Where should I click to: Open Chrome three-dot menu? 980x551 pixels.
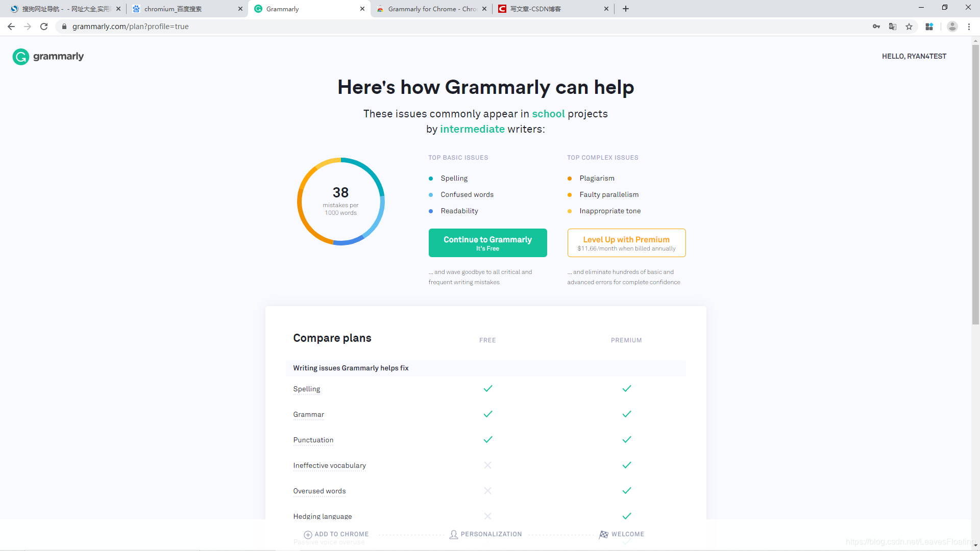click(x=969, y=27)
